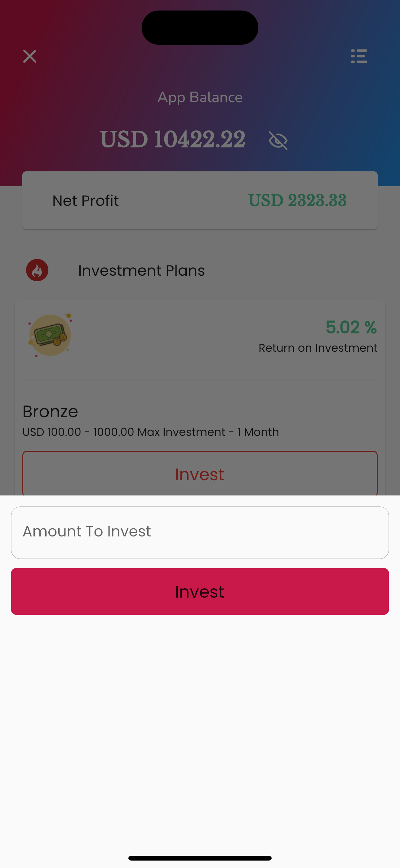
Task: Click the filled crimson Invest button
Action: point(200,591)
